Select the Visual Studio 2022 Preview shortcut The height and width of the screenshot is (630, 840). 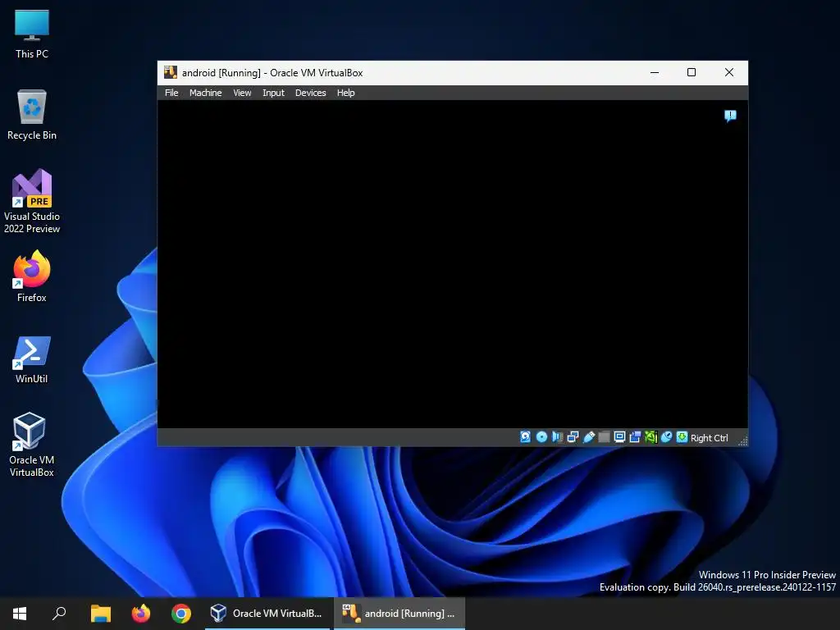pyautogui.click(x=32, y=202)
